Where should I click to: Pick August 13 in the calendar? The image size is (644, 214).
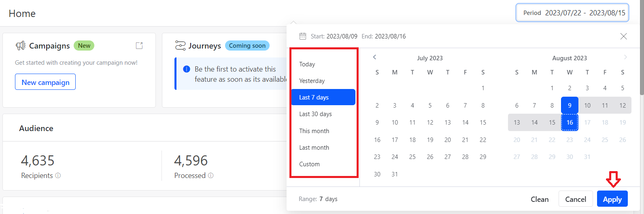(x=517, y=123)
